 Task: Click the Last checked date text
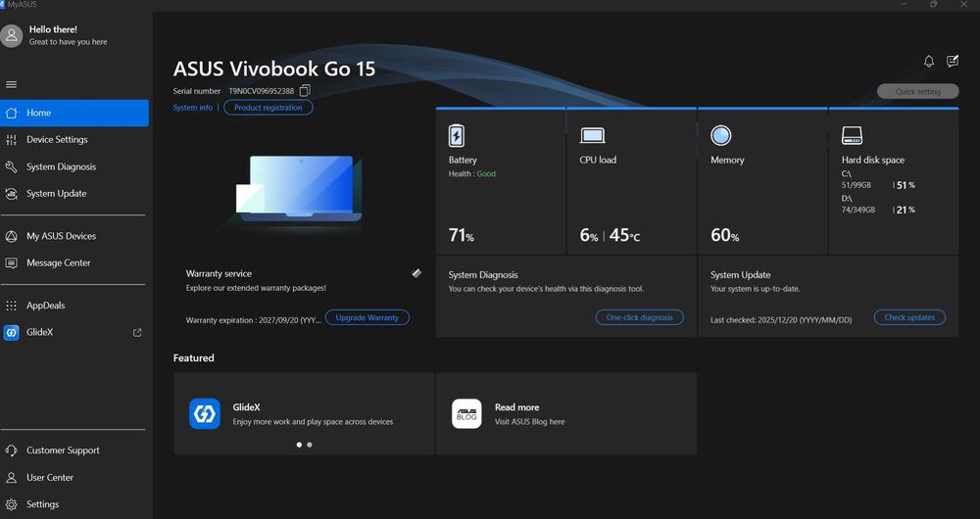coord(781,320)
